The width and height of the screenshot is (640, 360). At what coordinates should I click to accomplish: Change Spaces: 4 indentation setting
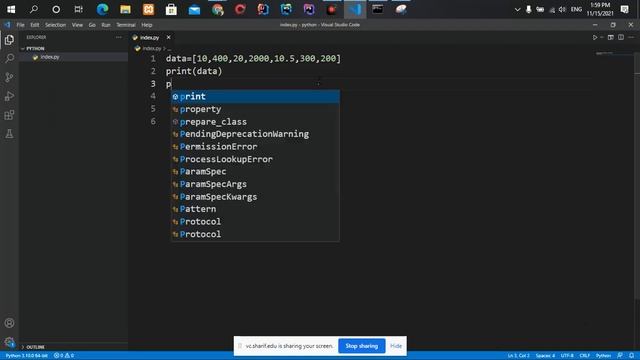545,356
